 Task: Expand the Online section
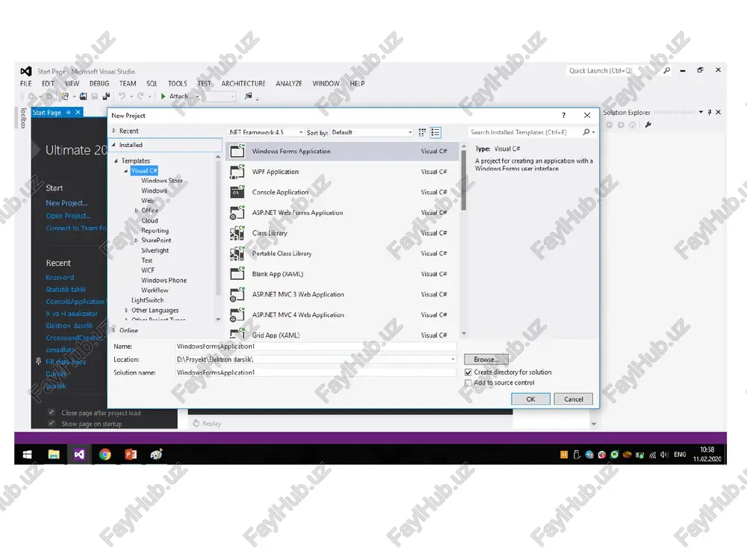pos(114,330)
